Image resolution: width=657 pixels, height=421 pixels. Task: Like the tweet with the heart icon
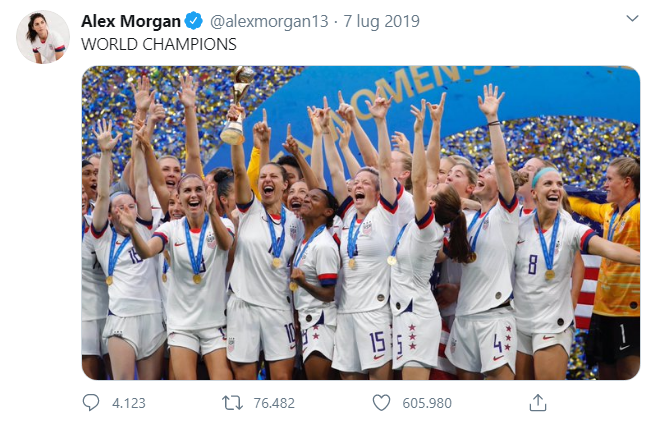[380, 402]
